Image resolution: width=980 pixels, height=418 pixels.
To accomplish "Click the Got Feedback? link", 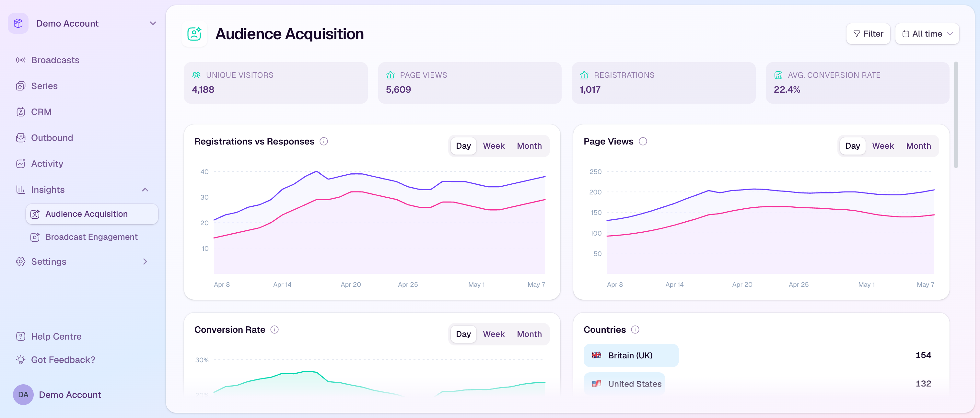I will [63, 360].
